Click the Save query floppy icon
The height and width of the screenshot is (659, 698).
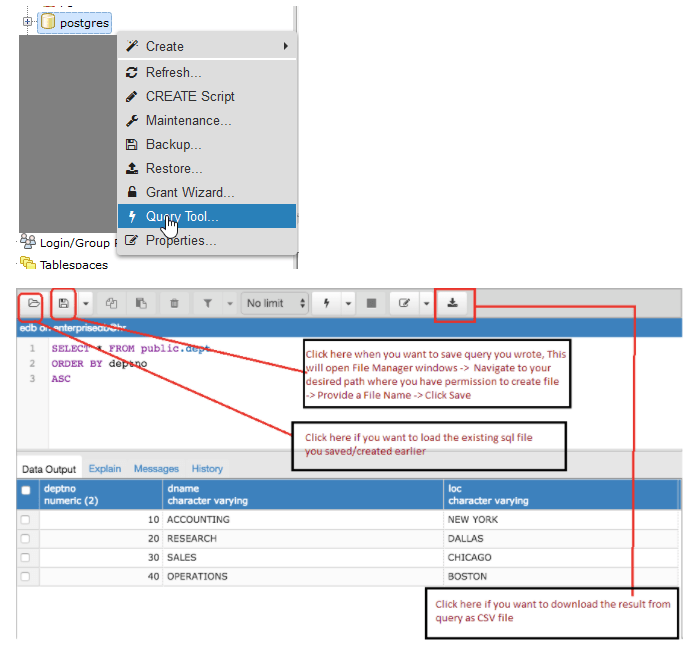tap(64, 303)
